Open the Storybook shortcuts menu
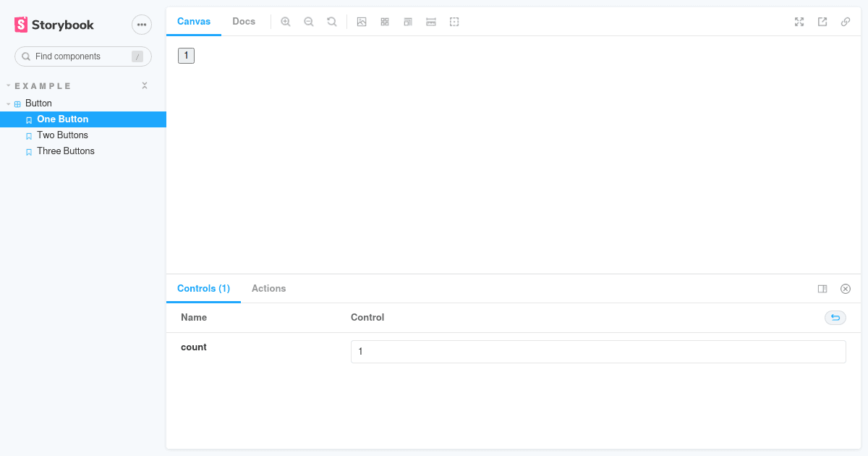 (x=142, y=24)
